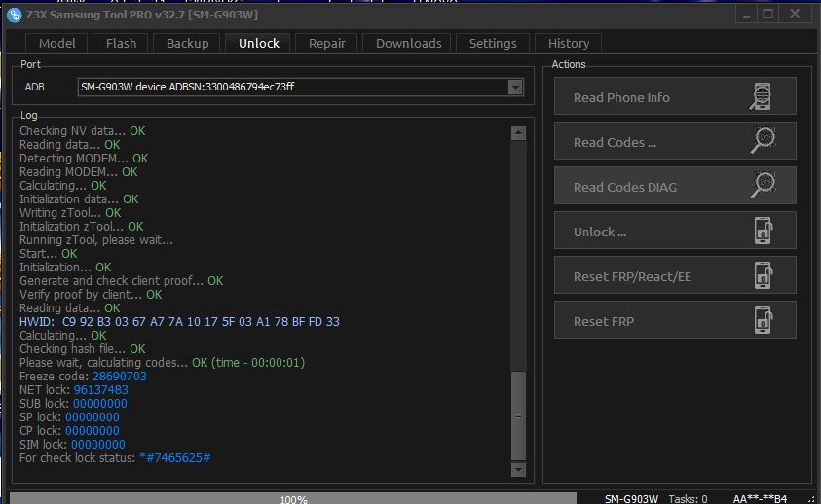The height and width of the screenshot is (504, 821).
Task: Click the CP lock 00000000 value
Action: tap(93, 431)
